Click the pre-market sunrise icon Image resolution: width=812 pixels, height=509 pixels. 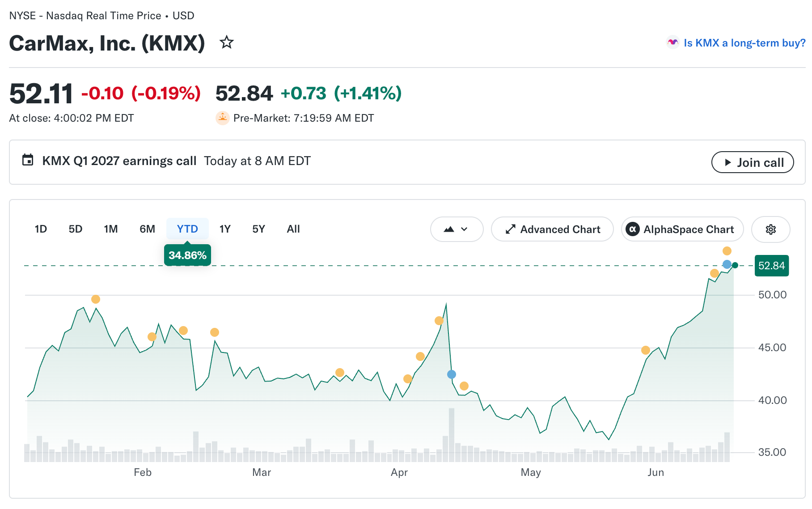point(222,118)
